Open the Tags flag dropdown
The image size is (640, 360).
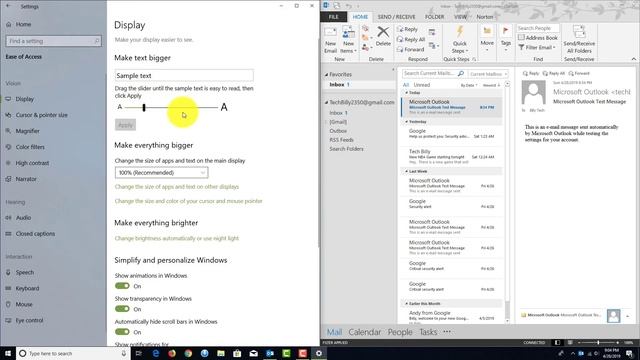(x=506, y=39)
